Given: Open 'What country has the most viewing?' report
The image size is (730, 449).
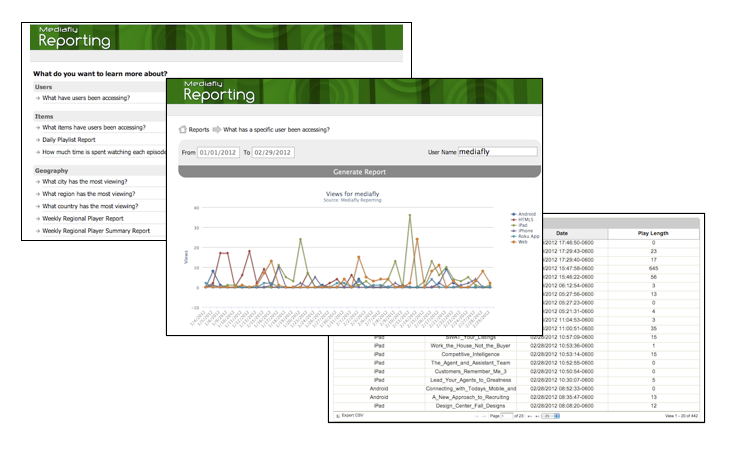Looking at the screenshot, I should point(90,206).
